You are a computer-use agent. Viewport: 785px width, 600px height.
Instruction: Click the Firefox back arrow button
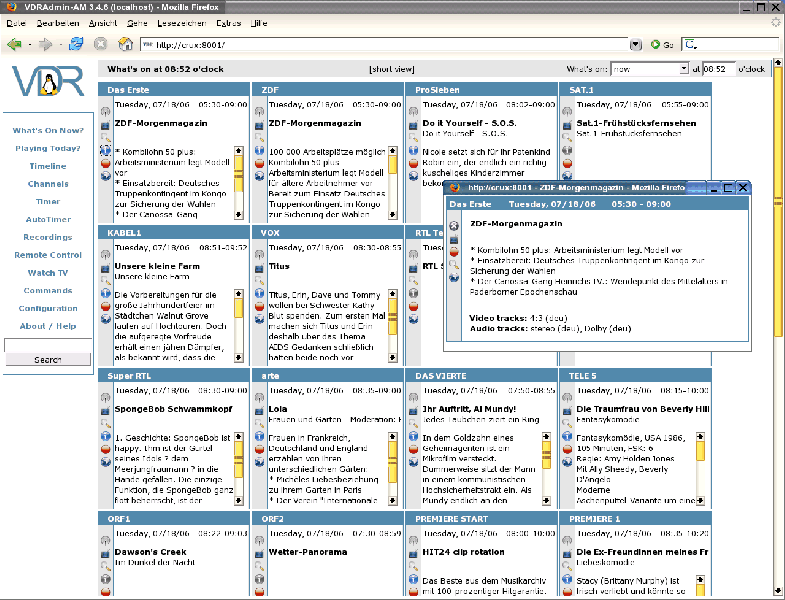[x=14, y=44]
